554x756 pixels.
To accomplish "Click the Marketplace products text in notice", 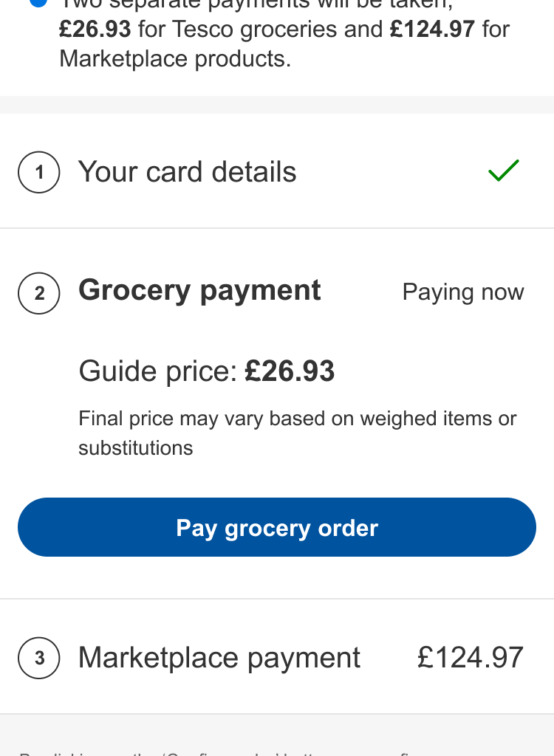I will point(175,58).
